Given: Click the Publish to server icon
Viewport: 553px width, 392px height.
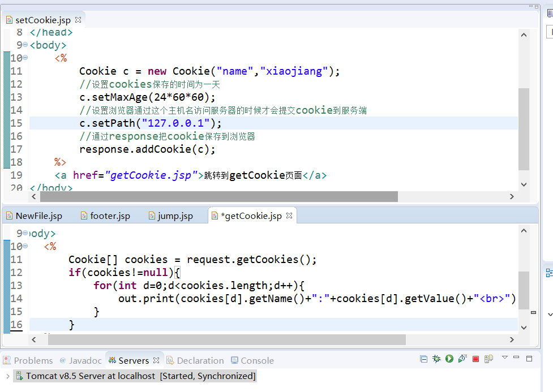Looking at the screenshot, I should [x=488, y=359].
